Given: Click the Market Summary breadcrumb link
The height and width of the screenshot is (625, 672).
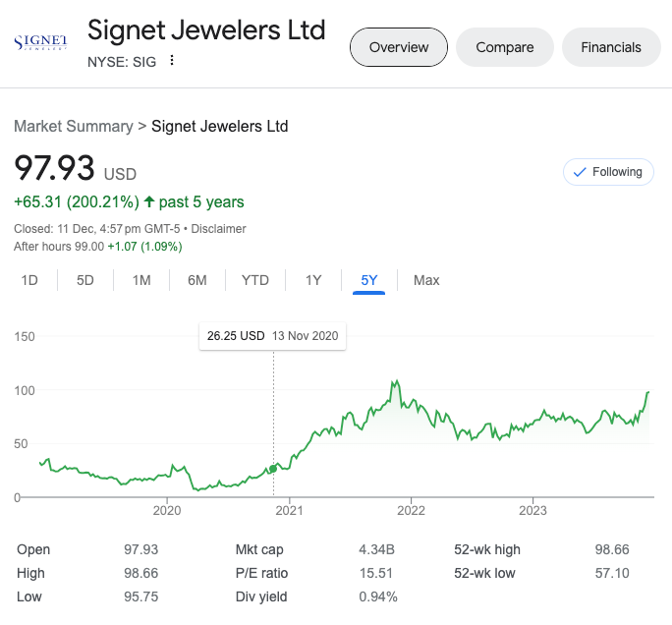Looking at the screenshot, I should pos(74,126).
